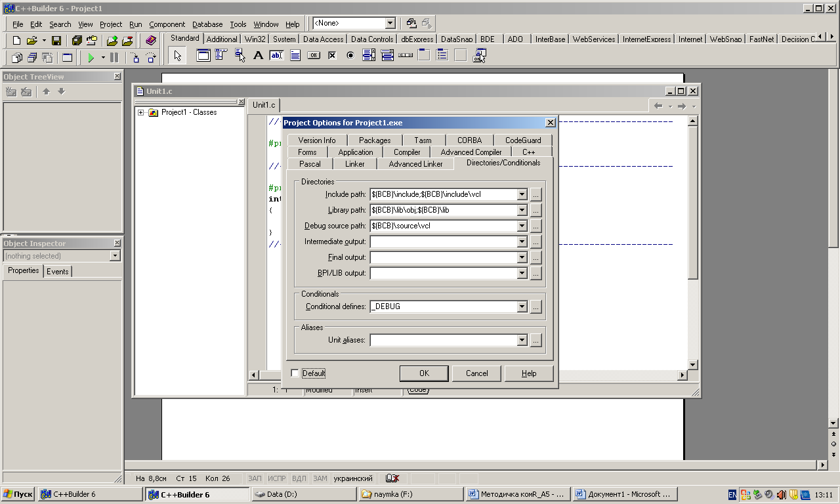840x504 pixels.
Task: Click the New items toolbar icon
Action: coord(17,41)
